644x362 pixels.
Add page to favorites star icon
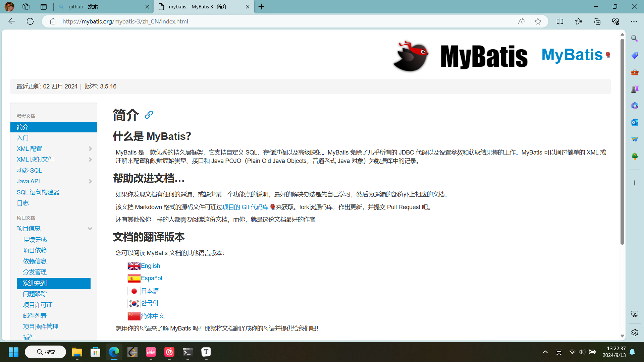pos(538,21)
